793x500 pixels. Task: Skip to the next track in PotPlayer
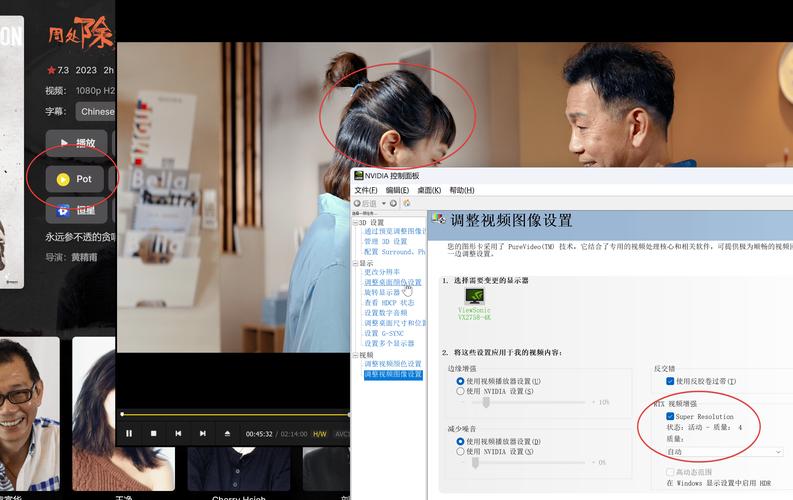click(203, 433)
